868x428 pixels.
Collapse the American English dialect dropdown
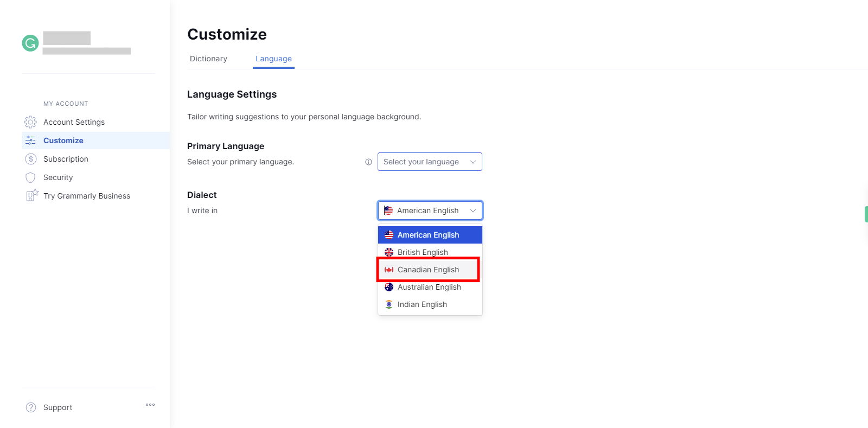click(x=430, y=210)
